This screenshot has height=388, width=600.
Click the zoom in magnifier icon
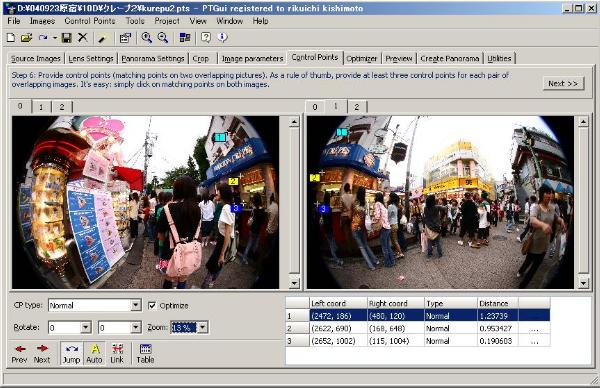[147, 37]
